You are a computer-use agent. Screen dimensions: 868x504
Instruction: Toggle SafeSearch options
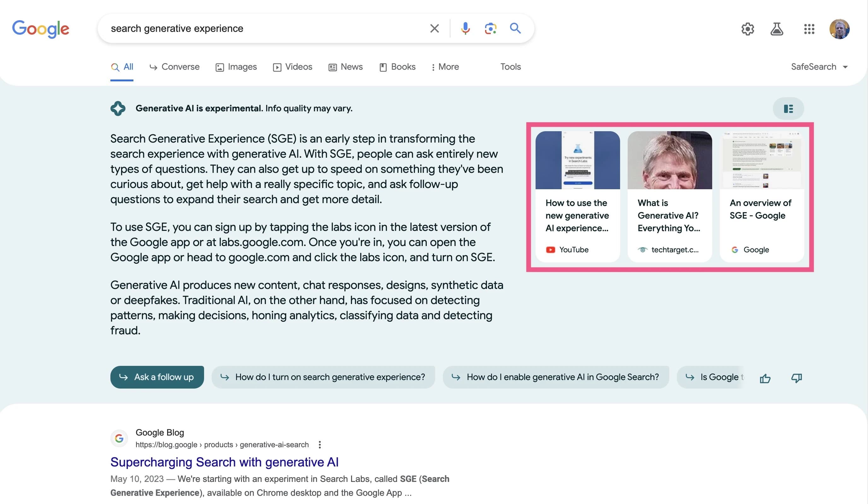[813, 67]
